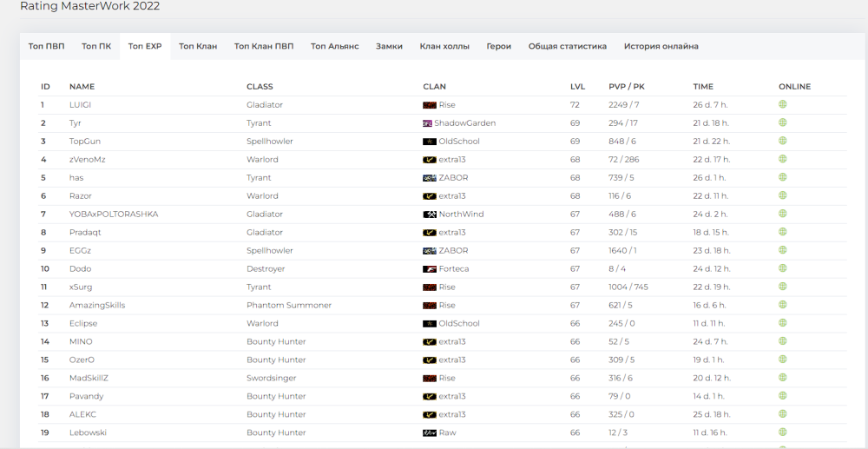Click the Swordsinger class cell

tap(271, 378)
